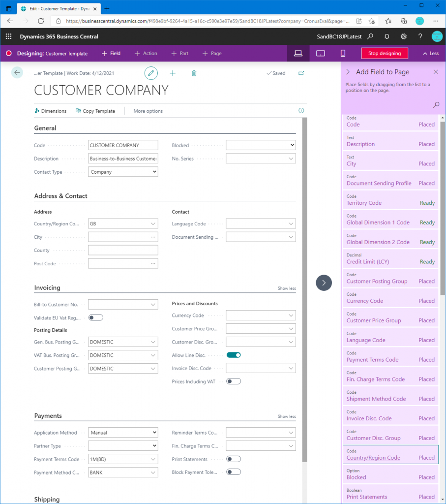This screenshot has width=446, height=504.
Task: Open the Currency Code dropdown
Action: [291, 315]
